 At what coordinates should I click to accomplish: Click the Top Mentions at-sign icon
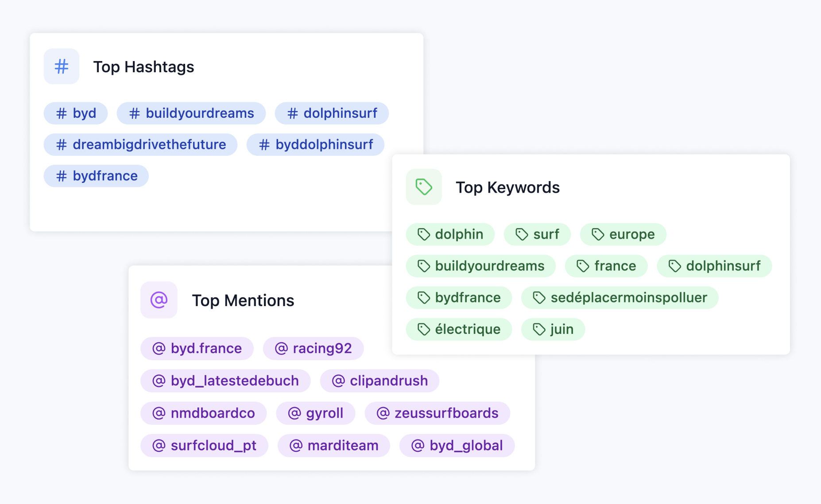coord(159,300)
